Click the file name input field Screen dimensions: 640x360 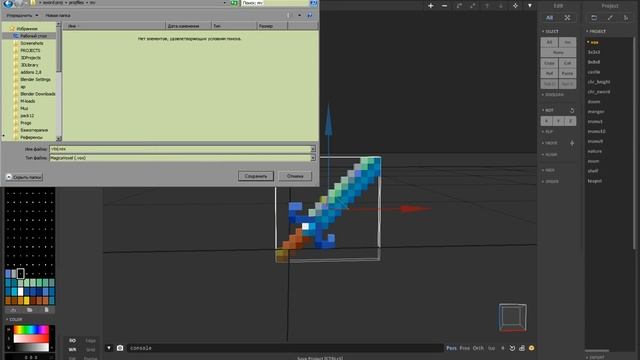pos(180,149)
